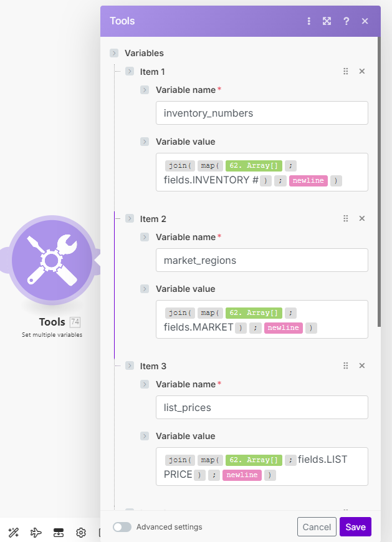Open the three-dot menu in the Tools header
The width and height of the screenshot is (392, 542).
(x=308, y=21)
